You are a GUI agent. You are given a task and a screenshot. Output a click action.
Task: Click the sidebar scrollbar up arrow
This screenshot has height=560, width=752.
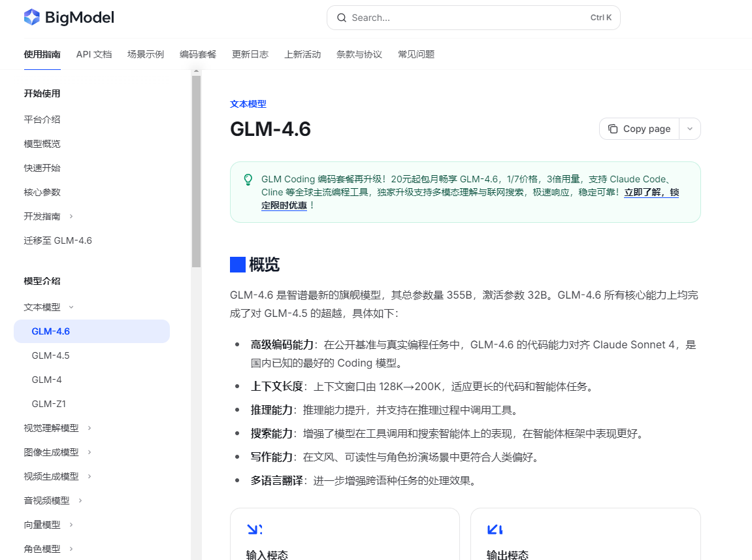(x=196, y=71)
